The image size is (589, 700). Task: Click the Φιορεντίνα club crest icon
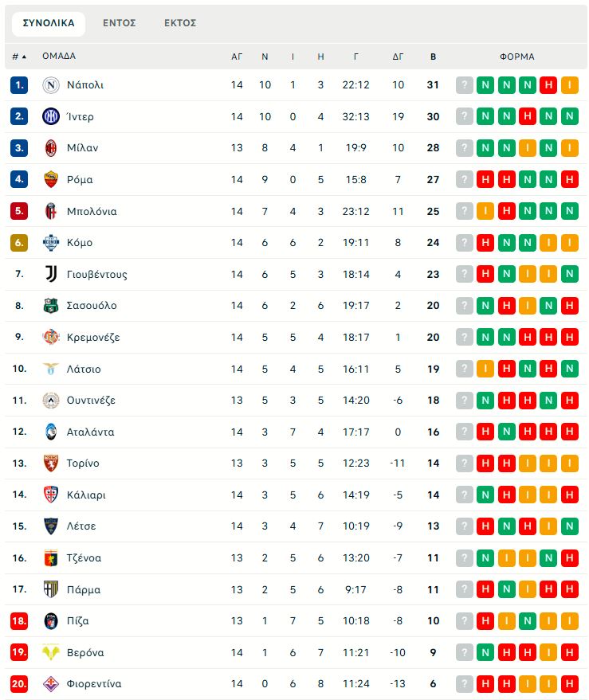point(51,684)
